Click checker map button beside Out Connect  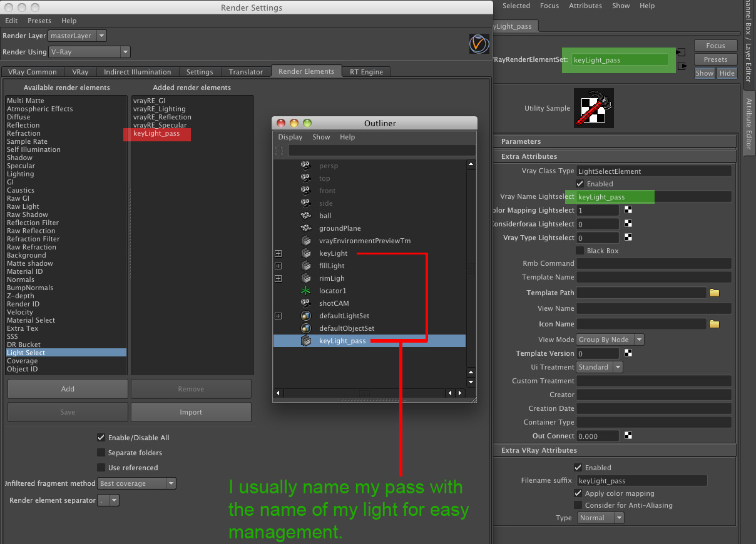(628, 436)
